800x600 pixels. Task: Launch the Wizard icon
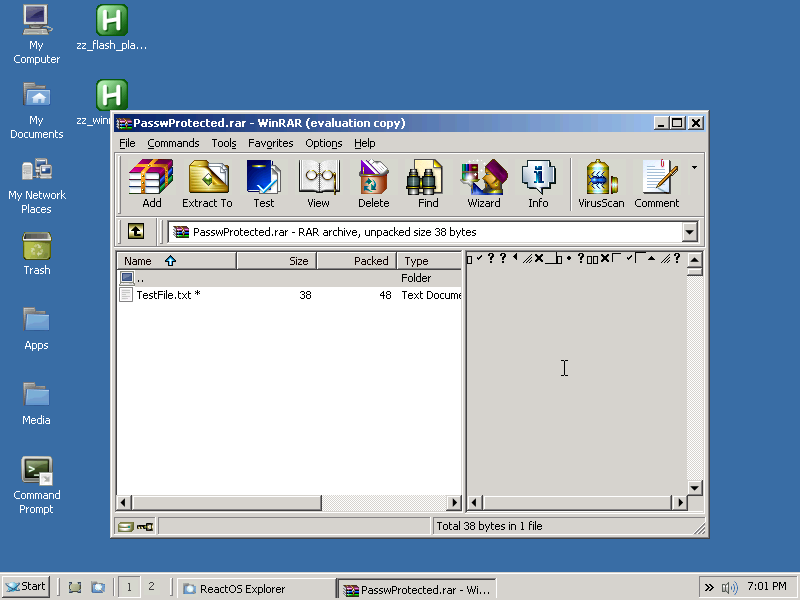(483, 184)
